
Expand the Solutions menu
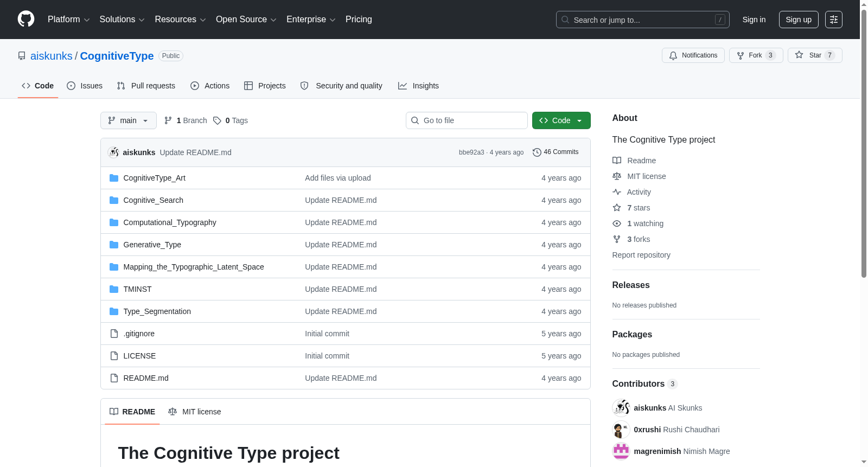pos(122,20)
